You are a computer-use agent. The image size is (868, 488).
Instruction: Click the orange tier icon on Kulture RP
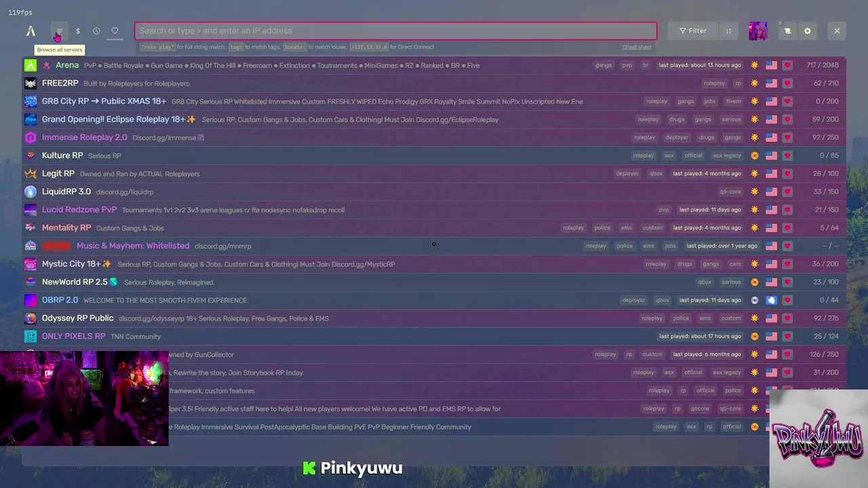click(x=755, y=155)
